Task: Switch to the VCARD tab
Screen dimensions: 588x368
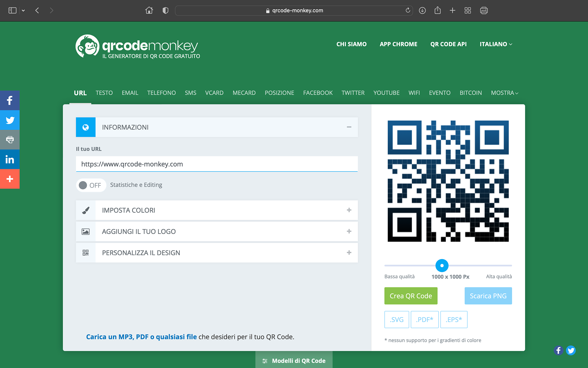Action: point(214,93)
